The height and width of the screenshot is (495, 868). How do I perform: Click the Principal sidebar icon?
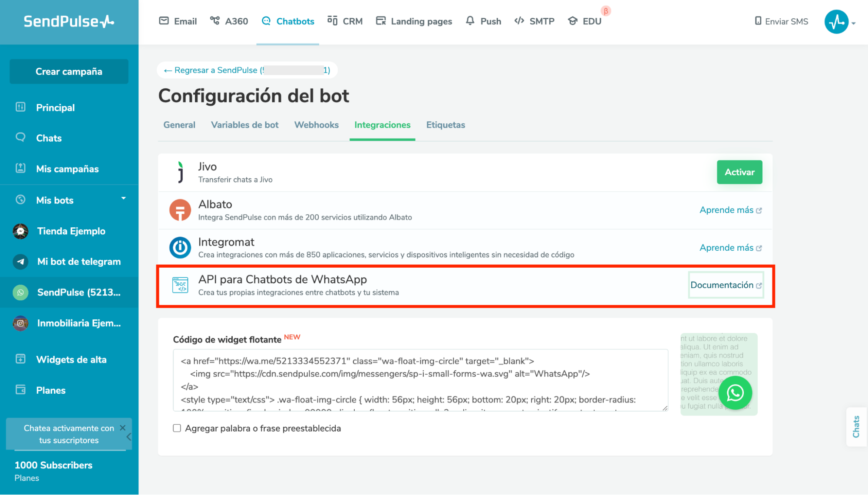(x=20, y=107)
